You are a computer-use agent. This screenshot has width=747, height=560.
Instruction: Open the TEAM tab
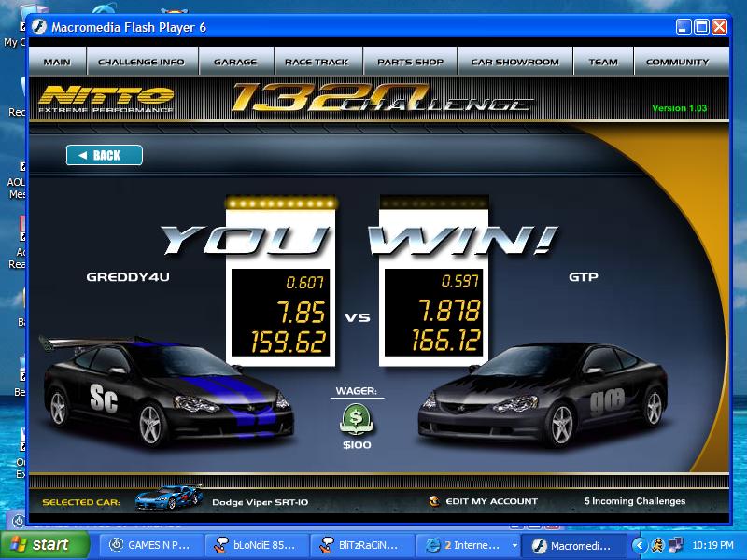603,62
